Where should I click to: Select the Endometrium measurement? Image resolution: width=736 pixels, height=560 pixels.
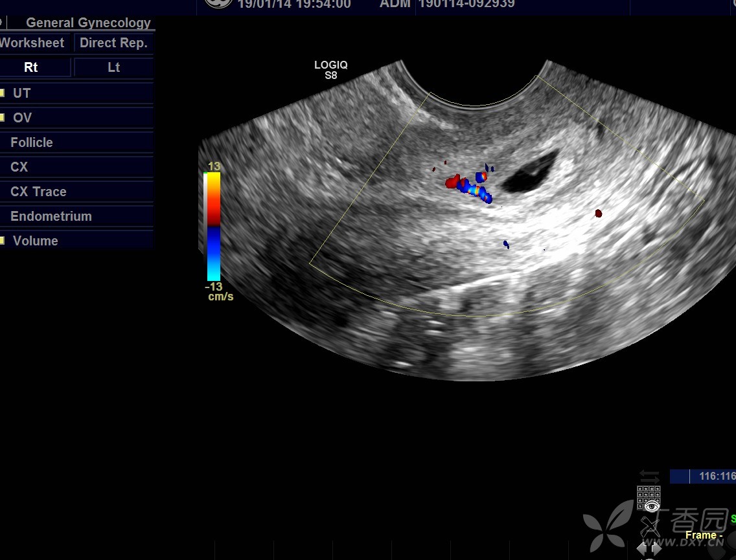pos(51,216)
